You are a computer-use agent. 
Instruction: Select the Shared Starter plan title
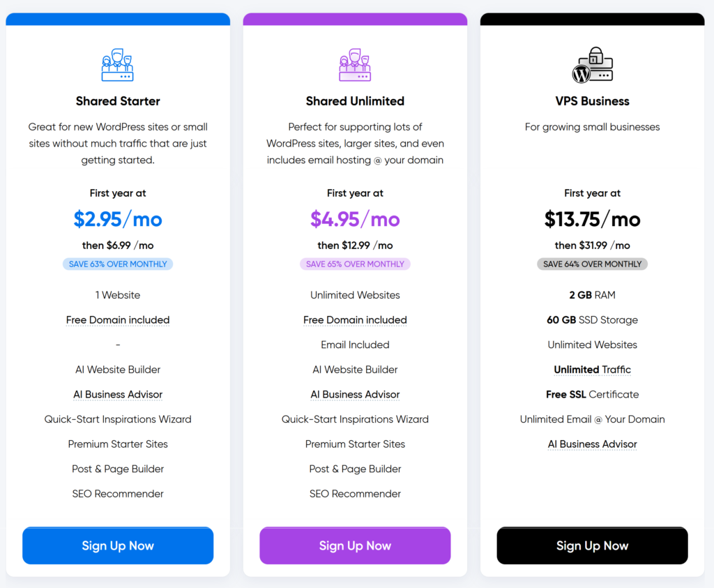pos(118,101)
